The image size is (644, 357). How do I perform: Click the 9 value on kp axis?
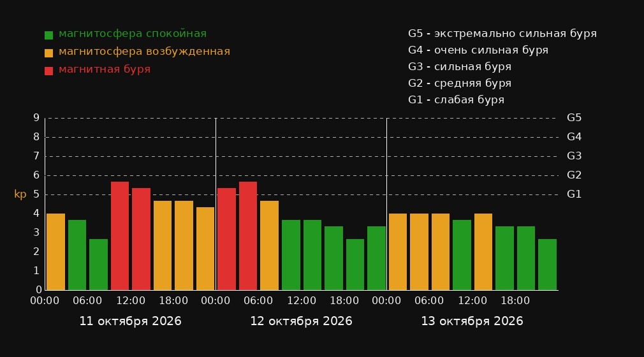(x=36, y=118)
